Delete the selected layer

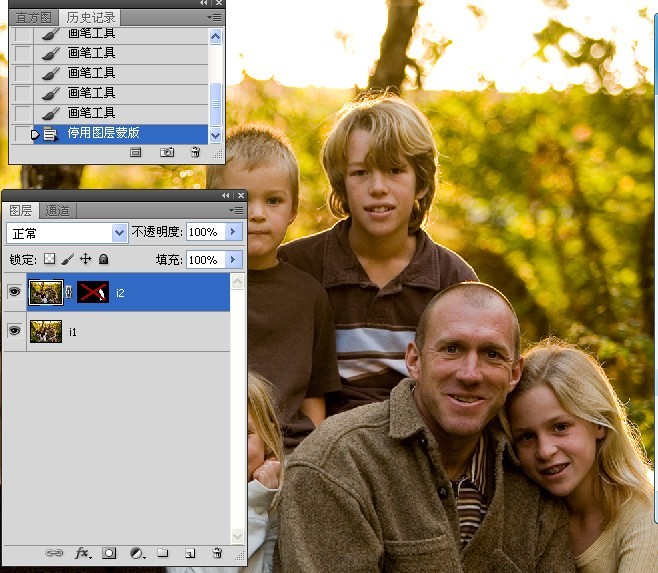[217, 553]
